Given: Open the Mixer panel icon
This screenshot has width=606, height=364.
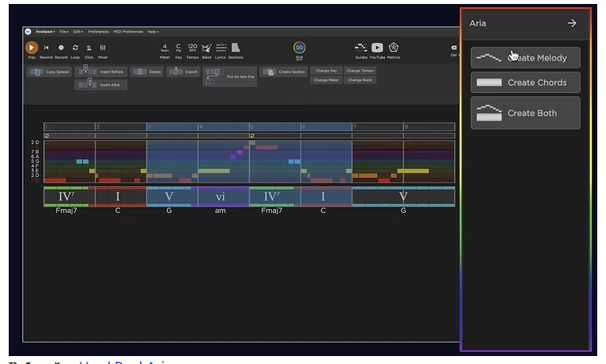Looking at the screenshot, I should 103,48.
